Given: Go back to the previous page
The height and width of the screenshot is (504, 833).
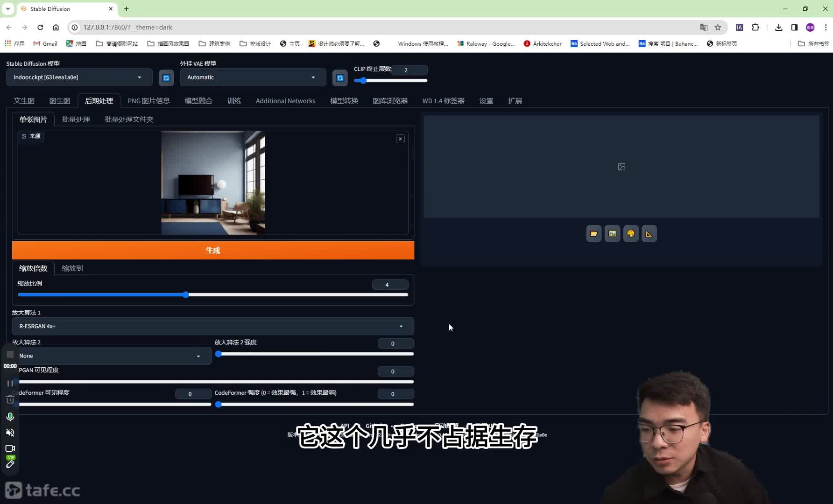Looking at the screenshot, I should click(x=9, y=28).
